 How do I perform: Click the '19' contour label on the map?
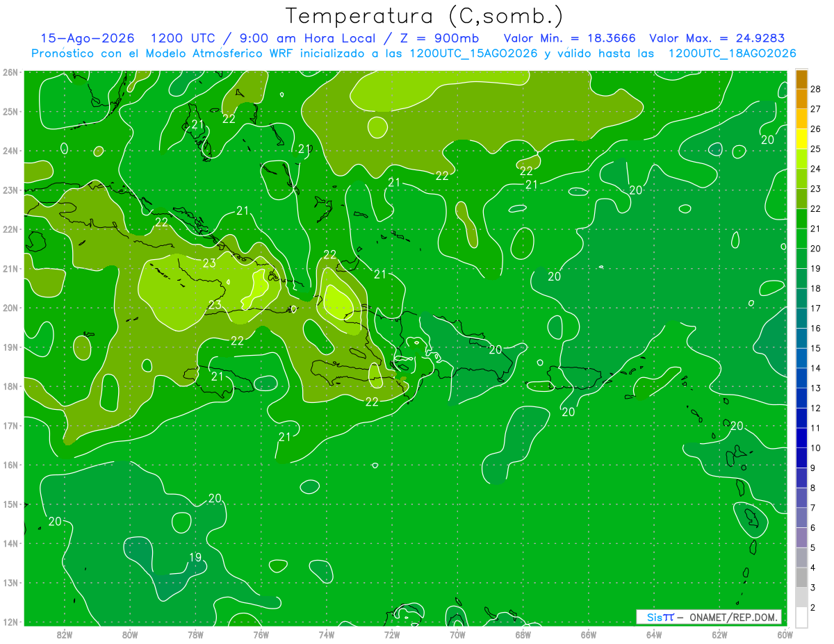pyautogui.click(x=195, y=557)
